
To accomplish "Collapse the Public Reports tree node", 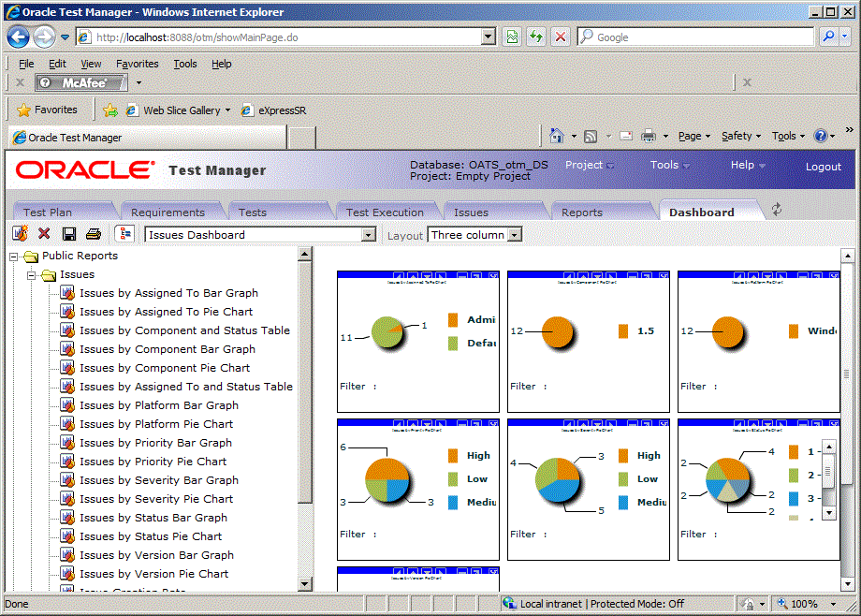I will click(14, 257).
